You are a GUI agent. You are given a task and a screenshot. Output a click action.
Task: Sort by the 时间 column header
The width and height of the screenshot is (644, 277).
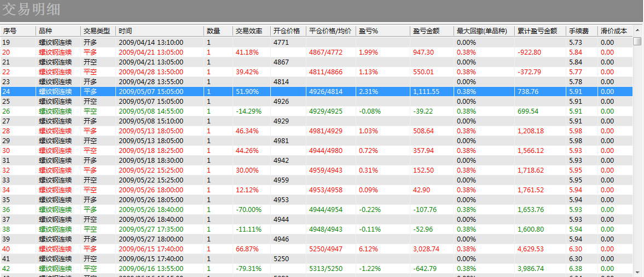coord(159,31)
